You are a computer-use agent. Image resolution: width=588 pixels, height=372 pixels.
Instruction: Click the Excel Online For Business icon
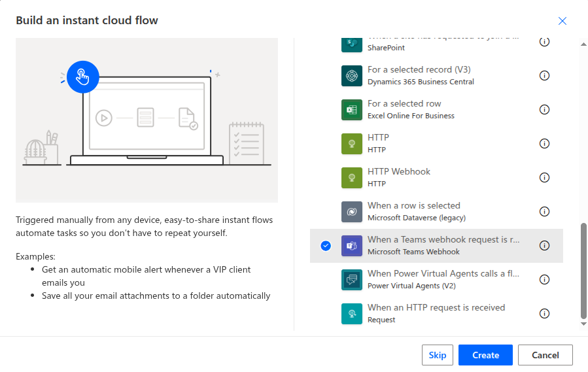(x=352, y=110)
